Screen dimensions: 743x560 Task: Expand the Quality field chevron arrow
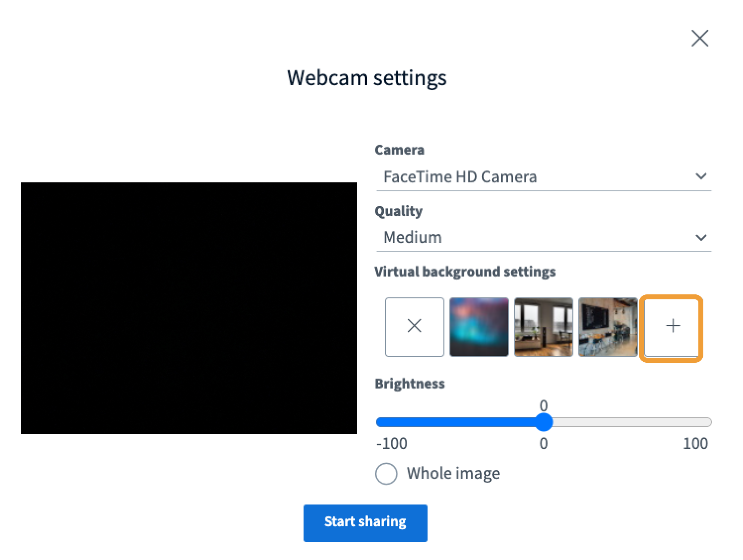701,237
